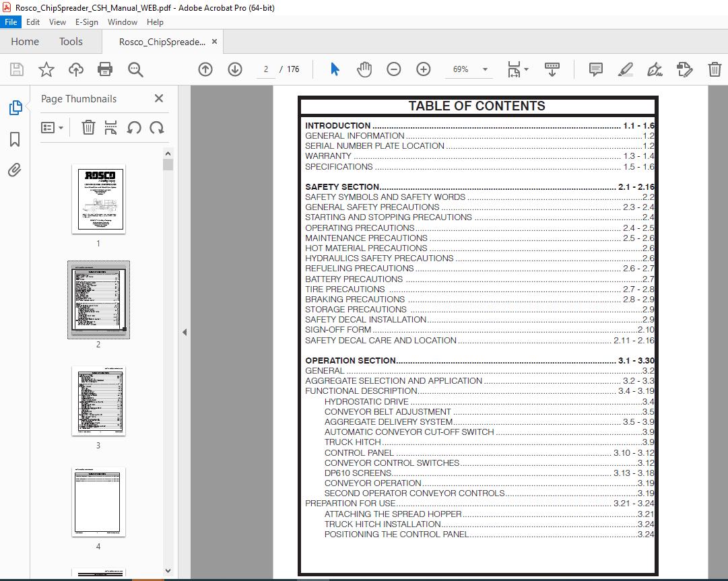Open the E-Sign menu
Viewport: 728px width, 581px height.
pyautogui.click(x=87, y=22)
